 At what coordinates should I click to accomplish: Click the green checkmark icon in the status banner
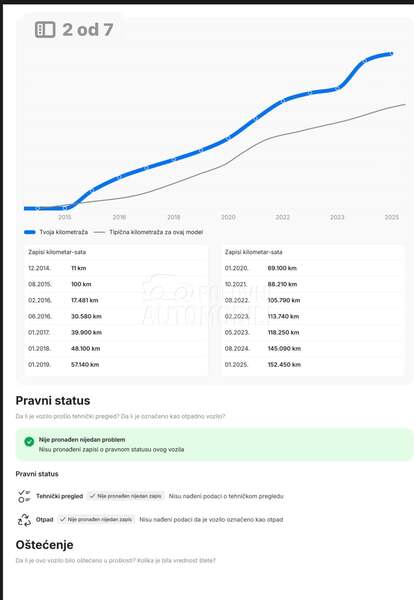click(x=29, y=442)
